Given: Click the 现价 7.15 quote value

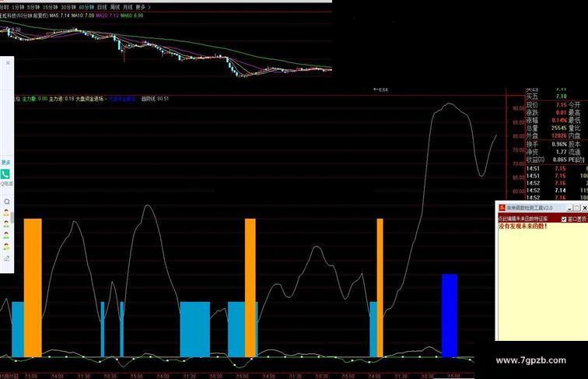Looking at the screenshot, I should [561, 105].
